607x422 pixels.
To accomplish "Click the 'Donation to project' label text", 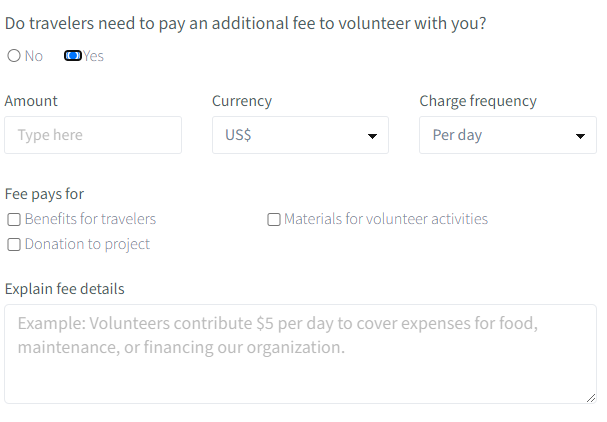I will (x=87, y=244).
